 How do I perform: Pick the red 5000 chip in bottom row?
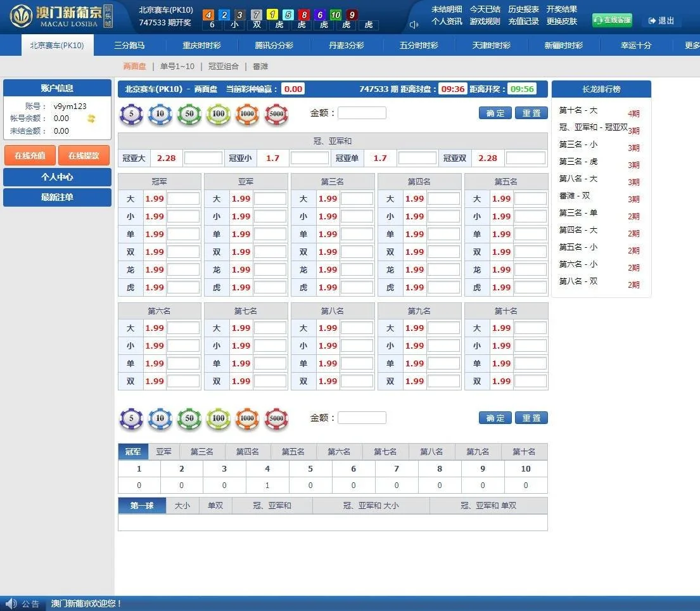pyautogui.click(x=276, y=419)
